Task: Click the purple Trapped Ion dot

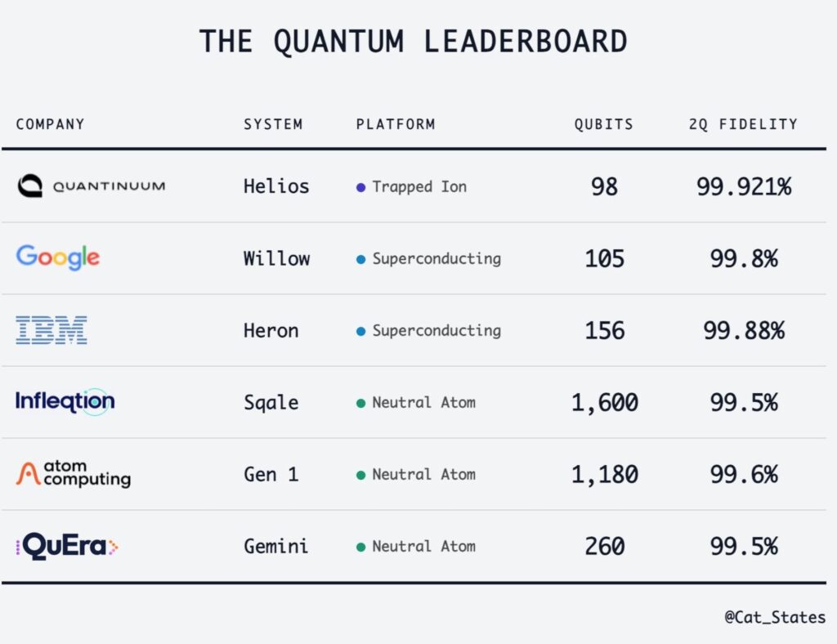Action: tap(360, 187)
